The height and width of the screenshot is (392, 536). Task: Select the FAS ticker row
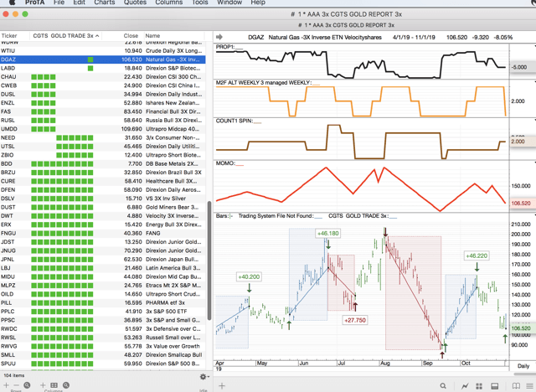click(102, 111)
